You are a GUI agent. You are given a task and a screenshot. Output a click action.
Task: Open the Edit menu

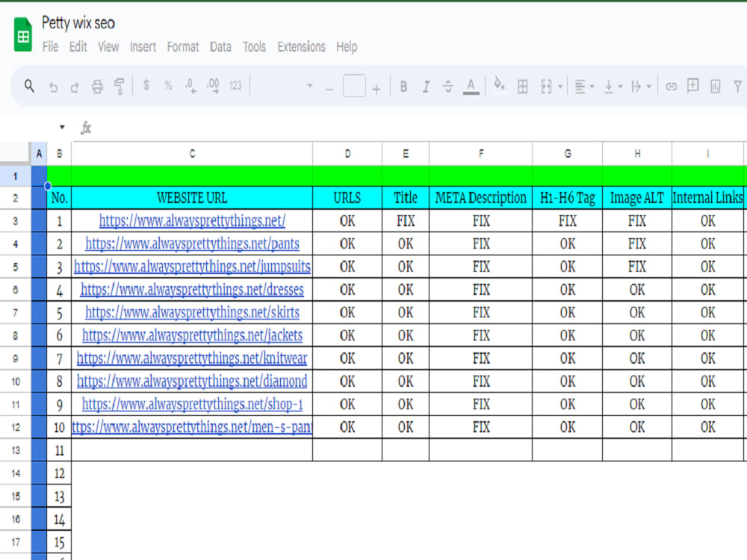pyautogui.click(x=78, y=46)
